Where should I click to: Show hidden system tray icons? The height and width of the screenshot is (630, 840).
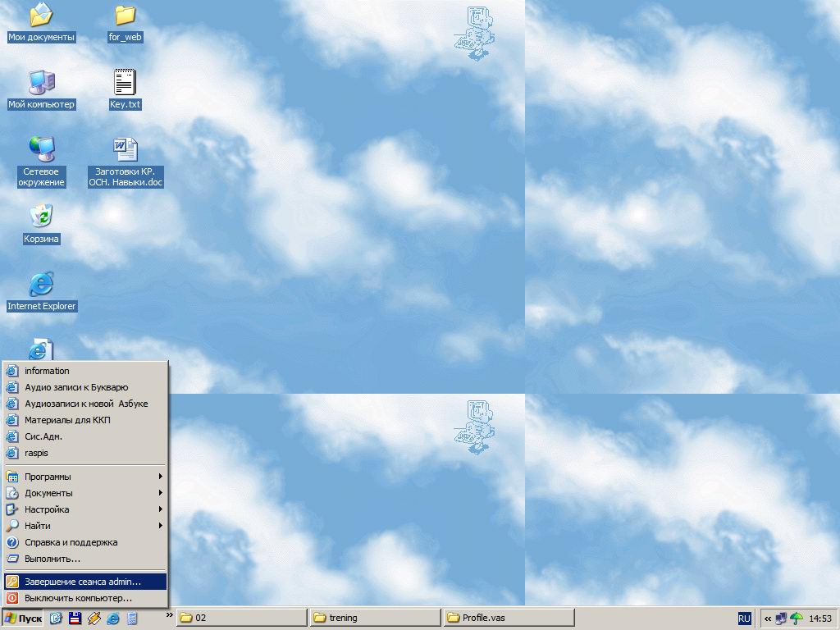coord(768,619)
